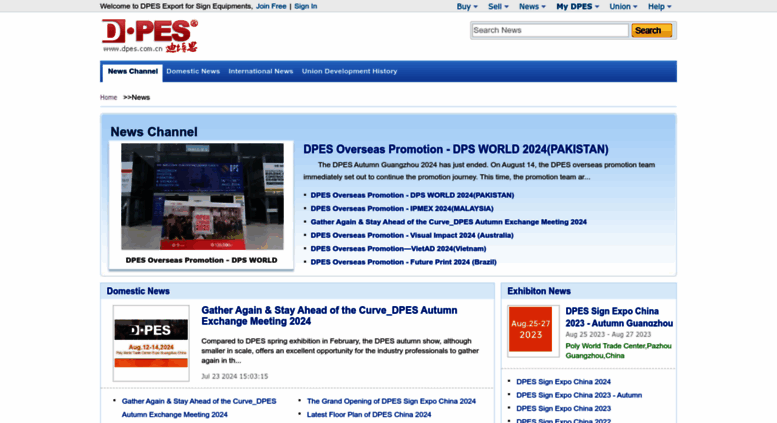Focus the Search News input field

(x=550, y=30)
